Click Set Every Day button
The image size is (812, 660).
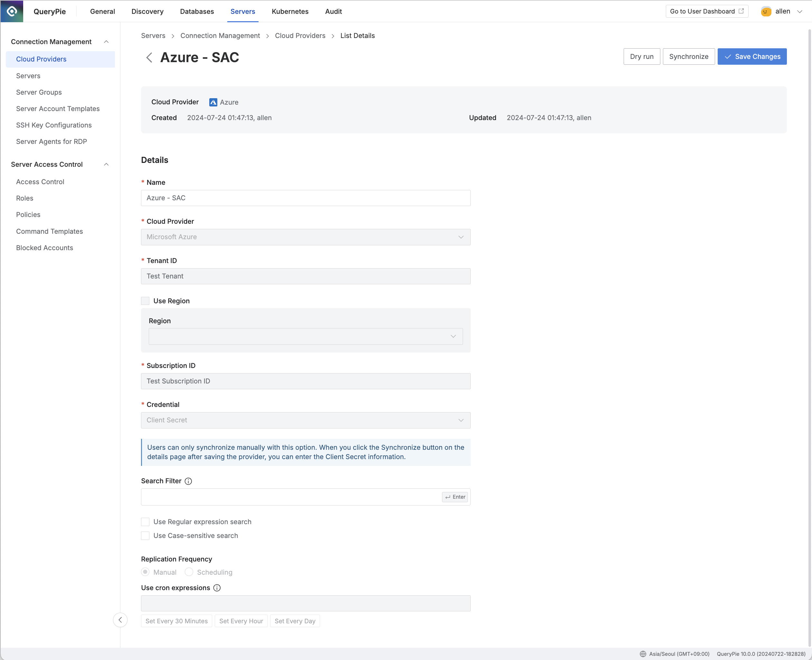click(x=295, y=621)
